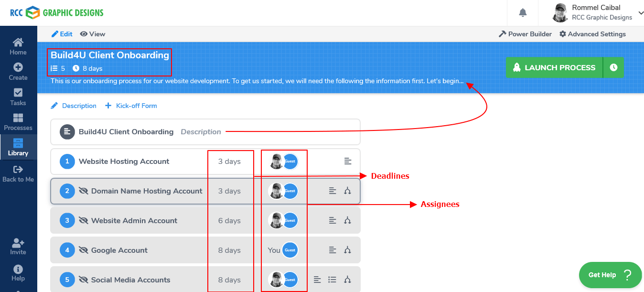Expand description icon on Website Hosting Account
The width and height of the screenshot is (644, 292).
[x=348, y=162]
